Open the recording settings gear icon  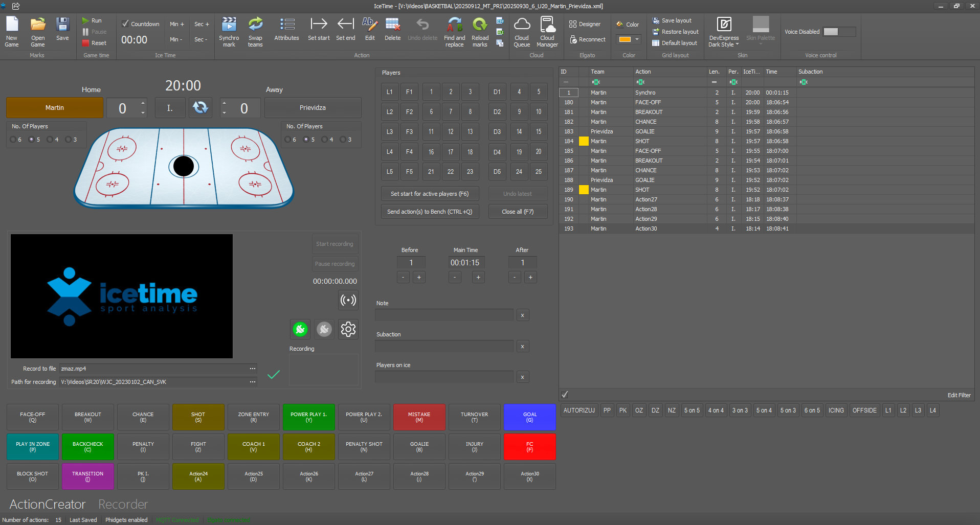click(x=348, y=329)
